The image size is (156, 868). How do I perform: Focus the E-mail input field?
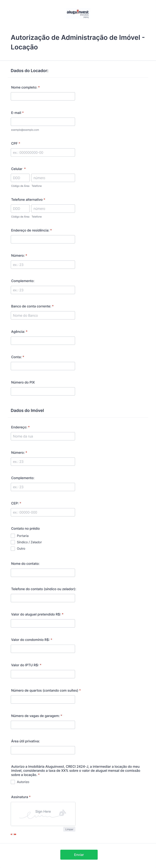pyautogui.click(x=43, y=122)
